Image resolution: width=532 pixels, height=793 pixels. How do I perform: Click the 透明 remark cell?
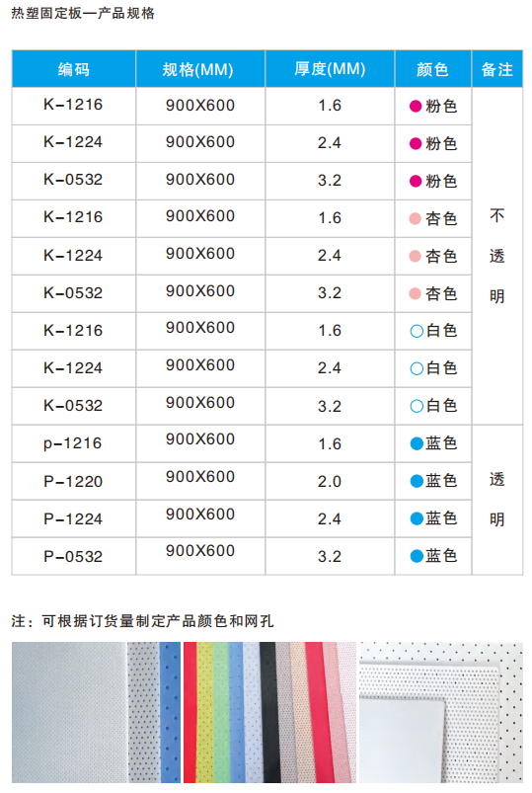pos(497,500)
